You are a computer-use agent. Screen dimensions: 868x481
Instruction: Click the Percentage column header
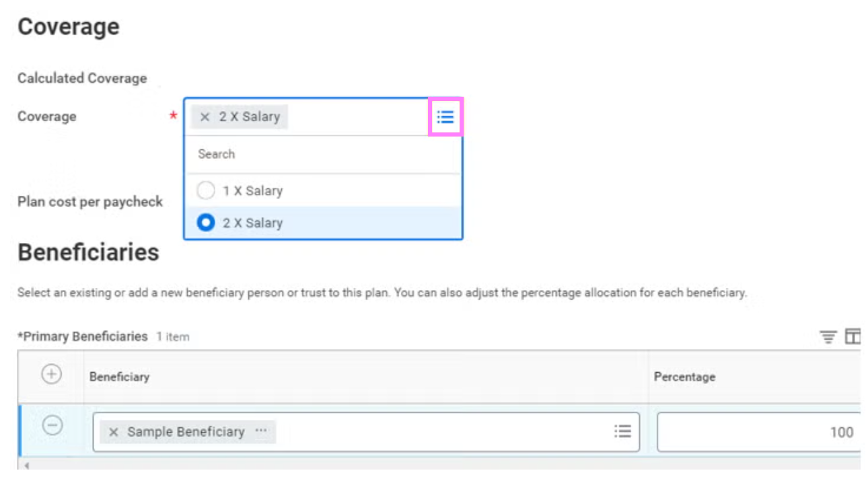684,377
